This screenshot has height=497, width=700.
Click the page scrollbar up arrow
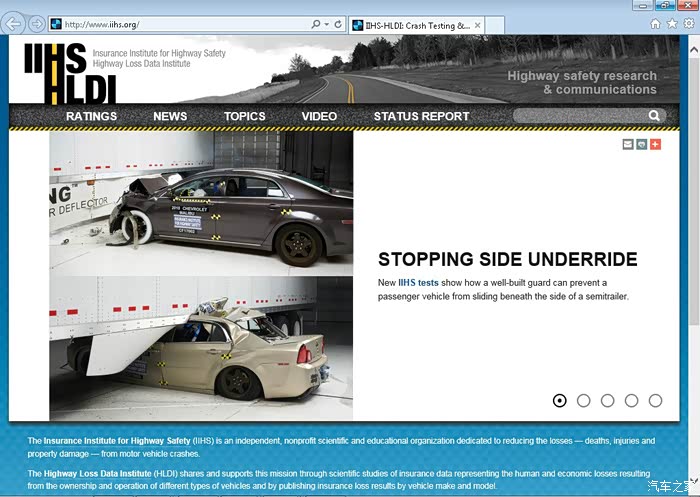[x=694, y=48]
